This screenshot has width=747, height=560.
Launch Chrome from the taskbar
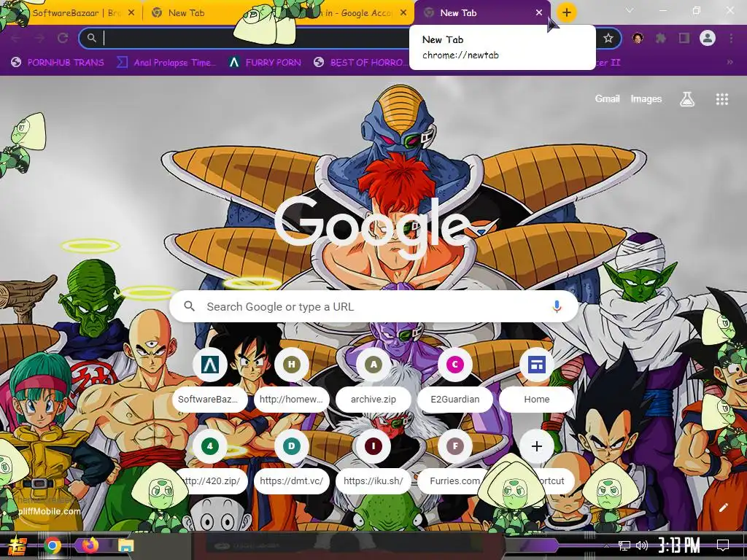click(x=53, y=545)
